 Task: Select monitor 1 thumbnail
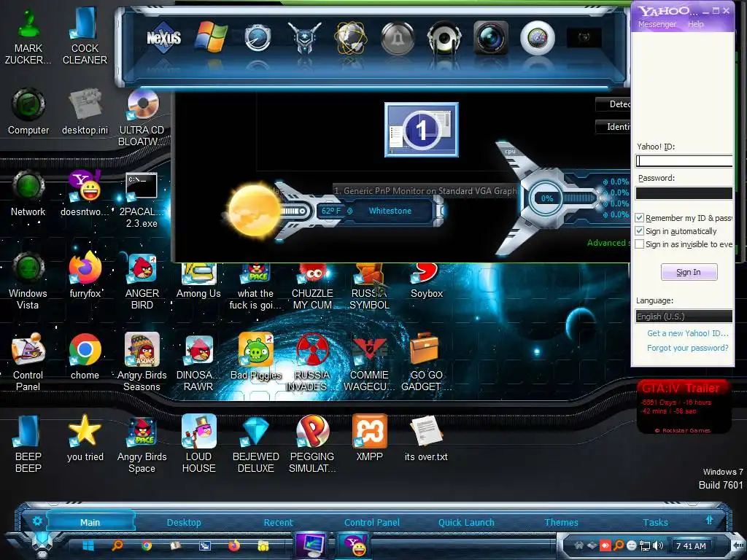click(422, 130)
